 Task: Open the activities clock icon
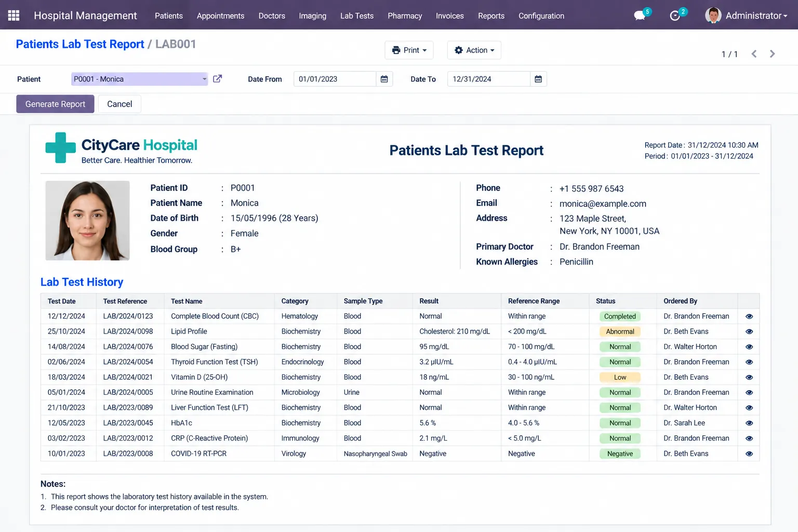tap(675, 16)
